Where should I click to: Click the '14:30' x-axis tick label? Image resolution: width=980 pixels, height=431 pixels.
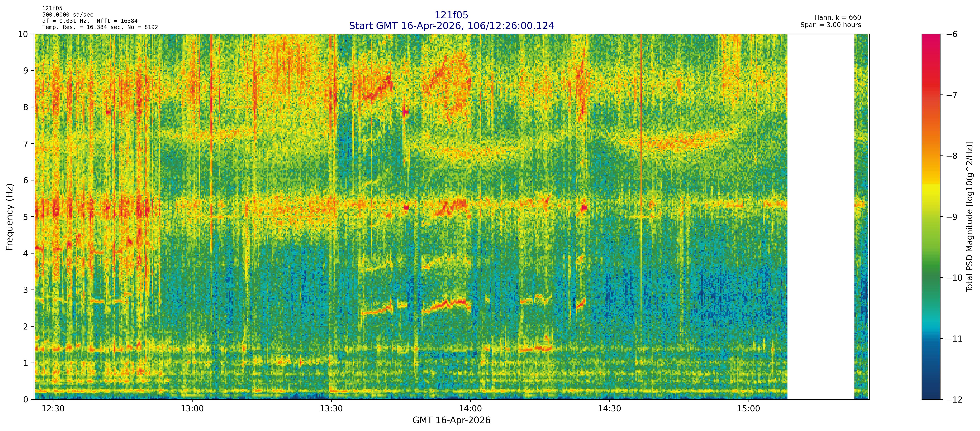tap(609, 409)
